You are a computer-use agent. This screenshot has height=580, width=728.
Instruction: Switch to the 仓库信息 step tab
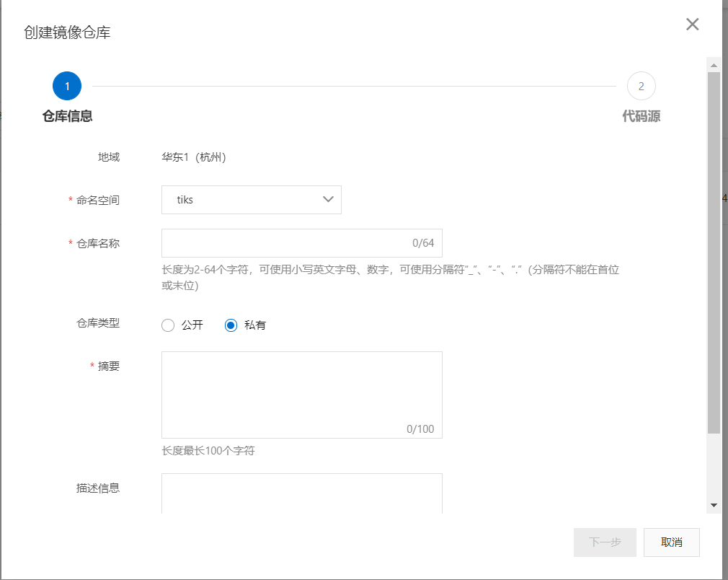pos(67,116)
